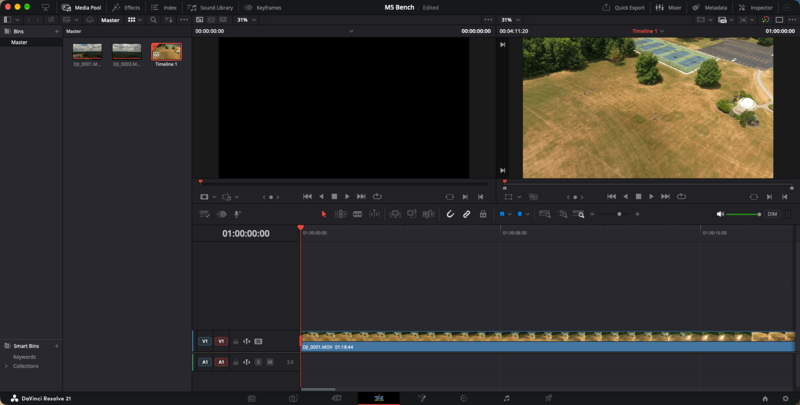Screen dimensions: 800x405
Task: Open the Metadata panel
Action: tap(710, 8)
